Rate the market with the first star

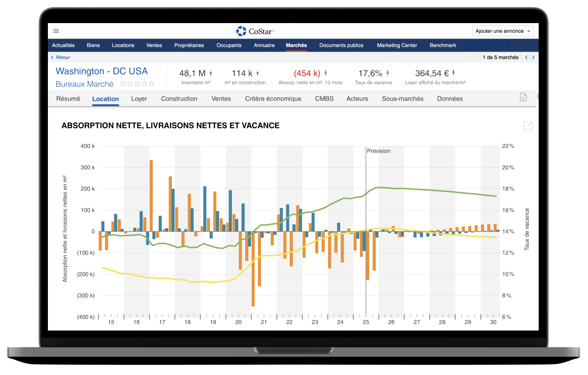tap(123, 84)
